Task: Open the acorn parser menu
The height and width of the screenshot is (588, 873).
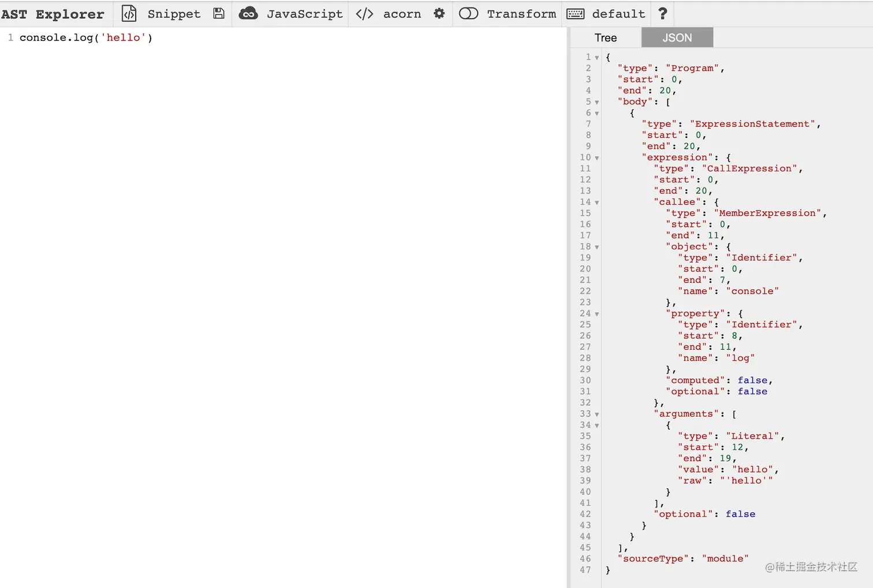Action: (402, 14)
